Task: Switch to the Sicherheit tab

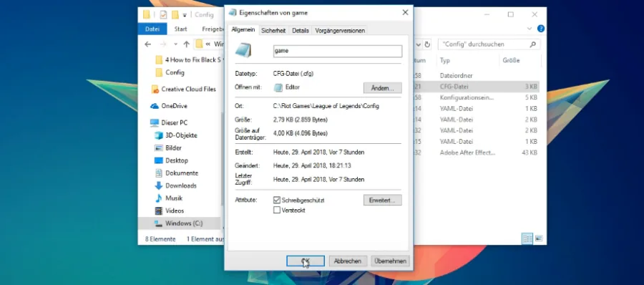Action: 273,30
